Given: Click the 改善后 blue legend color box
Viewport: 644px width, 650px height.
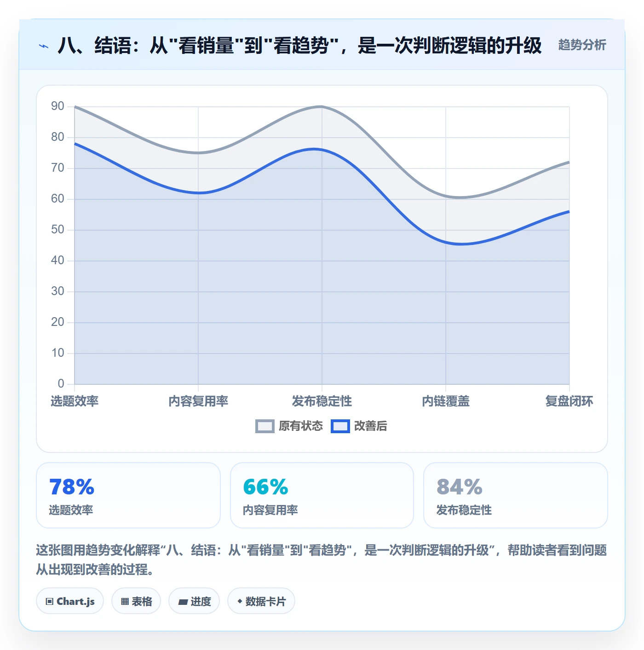Looking at the screenshot, I should pyautogui.click(x=340, y=426).
